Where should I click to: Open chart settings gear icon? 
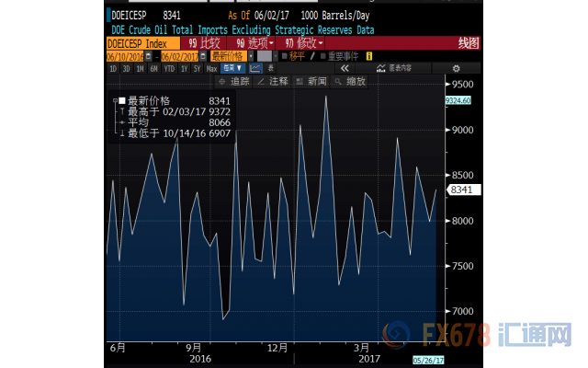(456, 68)
